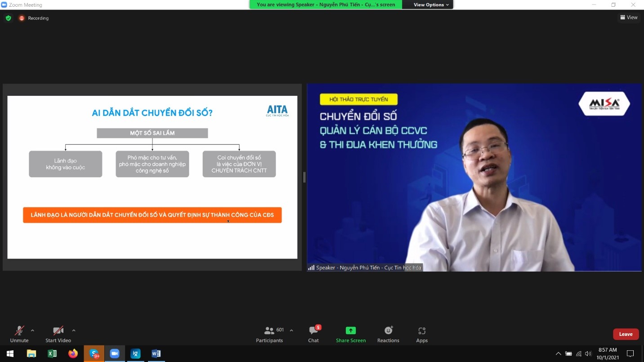Open video options arrow beside Start Video
The height and width of the screenshot is (362, 644).
(x=74, y=331)
